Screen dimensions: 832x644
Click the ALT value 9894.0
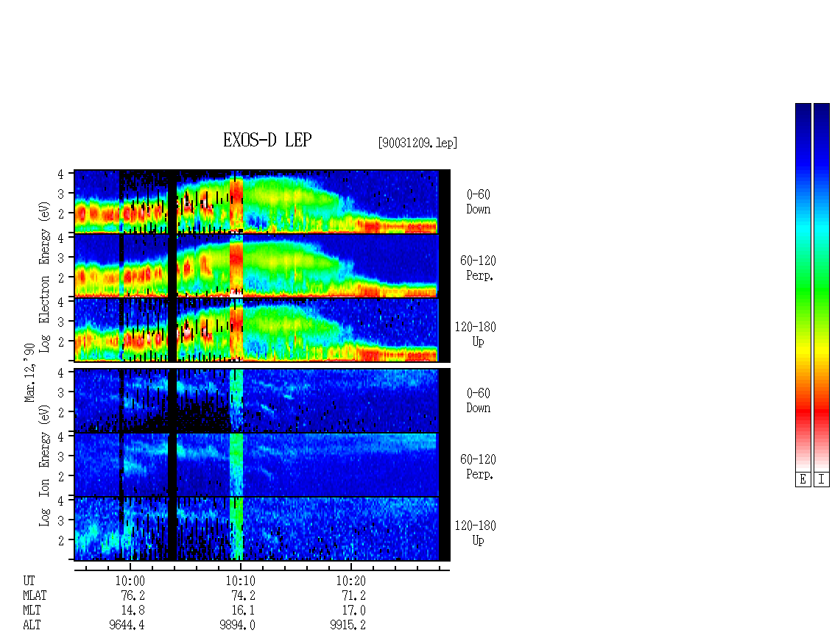tap(237, 625)
